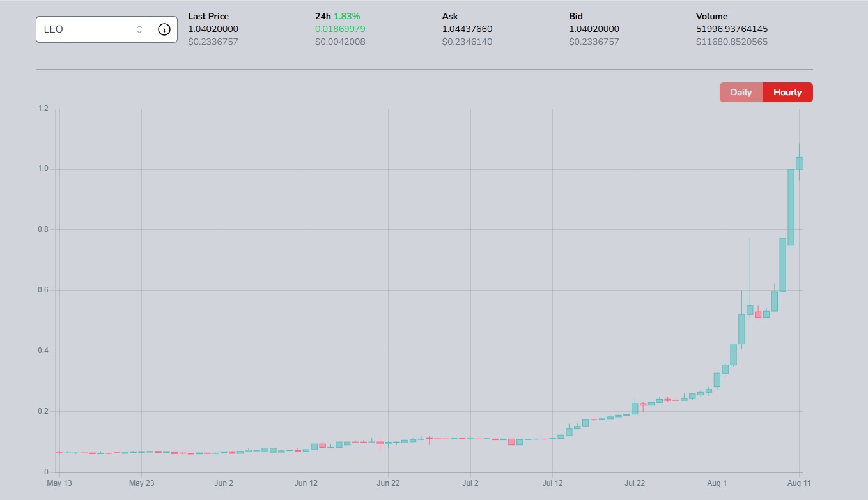Click the $0.0042008 change dollar value

[340, 42]
